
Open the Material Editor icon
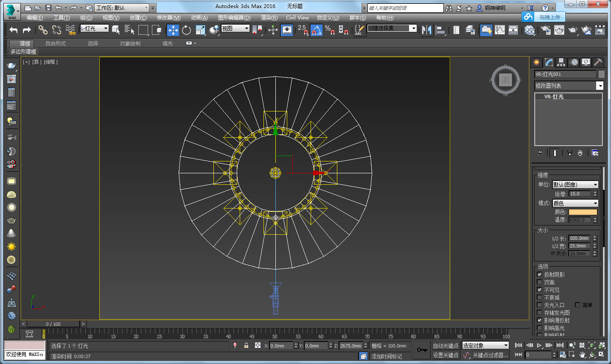pos(530,30)
